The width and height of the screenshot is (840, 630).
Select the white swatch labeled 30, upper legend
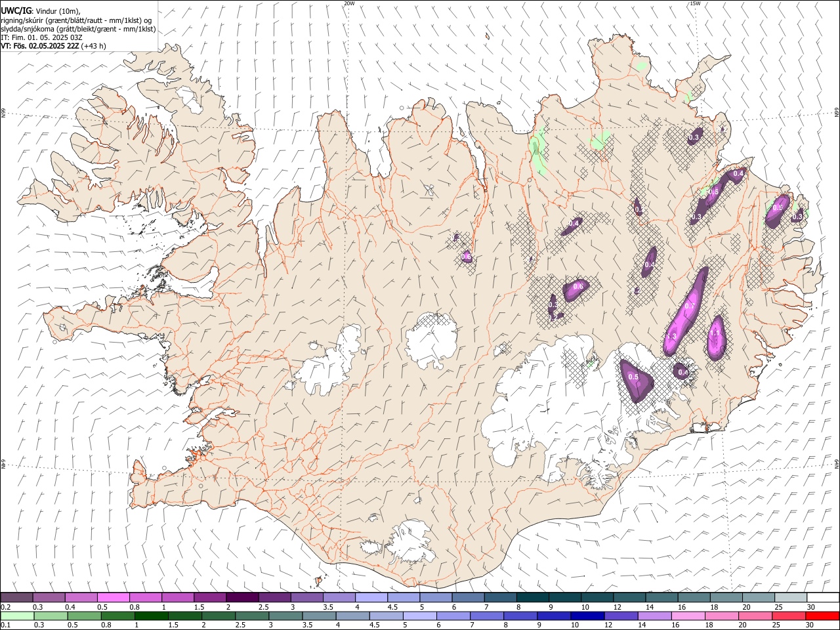(822, 597)
